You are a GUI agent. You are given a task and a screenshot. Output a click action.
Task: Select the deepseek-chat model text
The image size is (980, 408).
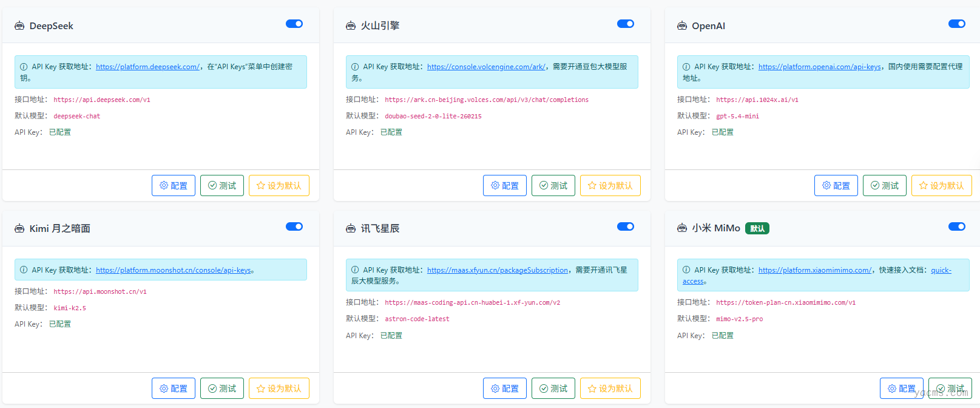pyautogui.click(x=77, y=116)
